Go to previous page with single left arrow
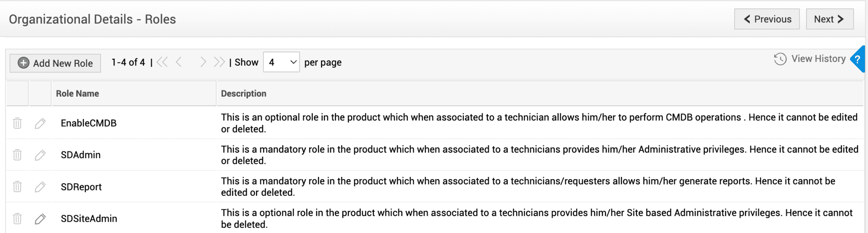 click(x=179, y=62)
